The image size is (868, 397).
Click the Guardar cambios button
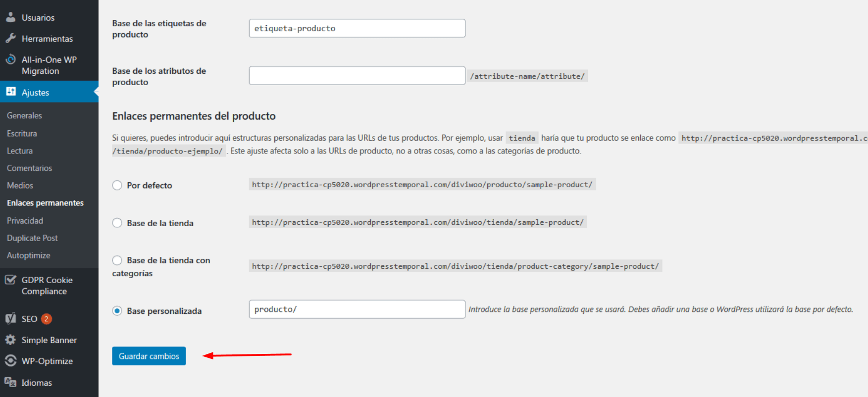tap(149, 356)
